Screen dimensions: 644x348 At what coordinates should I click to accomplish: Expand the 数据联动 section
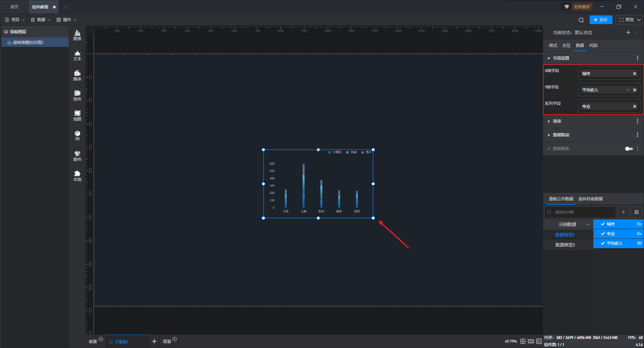pyautogui.click(x=549, y=135)
